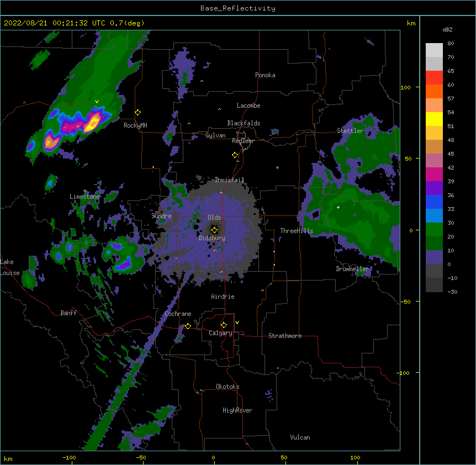Click the RockyMH label
476x465 pixels.
(x=135, y=125)
